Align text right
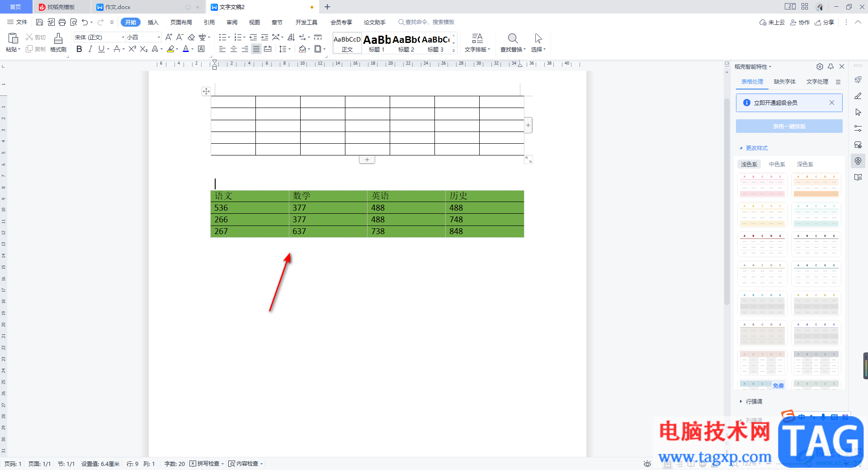The image size is (868, 470). (x=245, y=49)
